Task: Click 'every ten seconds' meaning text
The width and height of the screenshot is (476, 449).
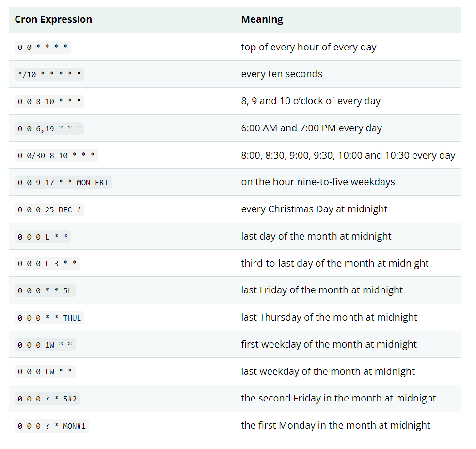Action: pos(282,74)
